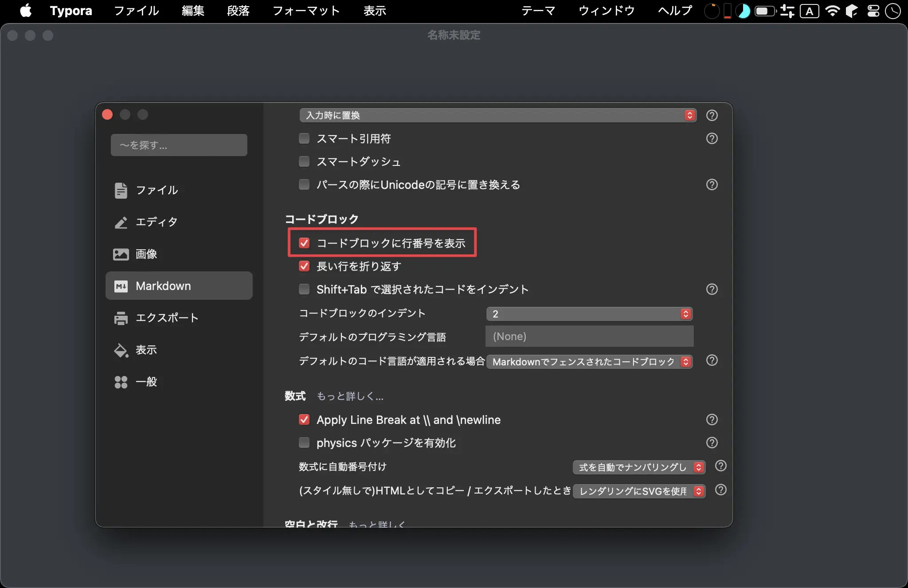Click help icon beside Apply Line Break
Viewport: 908px width, 588px height.
tap(712, 419)
